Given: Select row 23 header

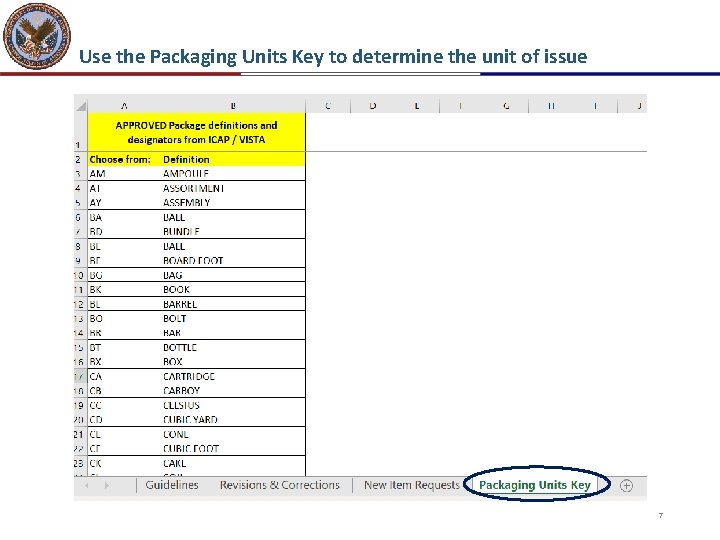Looking at the screenshot, I should (80, 463).
